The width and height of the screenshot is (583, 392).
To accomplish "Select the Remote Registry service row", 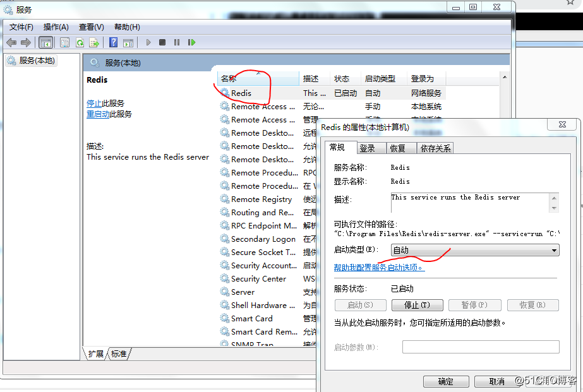I will [267, 199].
